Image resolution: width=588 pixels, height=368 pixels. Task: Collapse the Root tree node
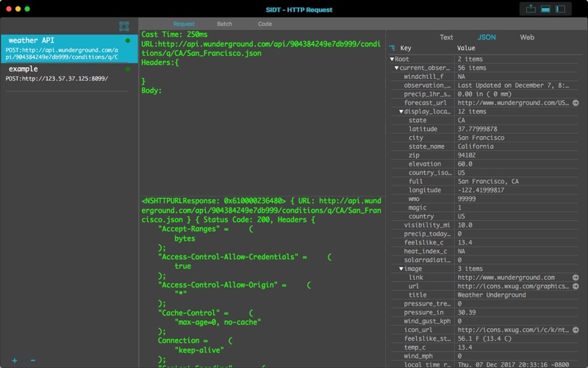pyautogui.click(x=392, y=59)
